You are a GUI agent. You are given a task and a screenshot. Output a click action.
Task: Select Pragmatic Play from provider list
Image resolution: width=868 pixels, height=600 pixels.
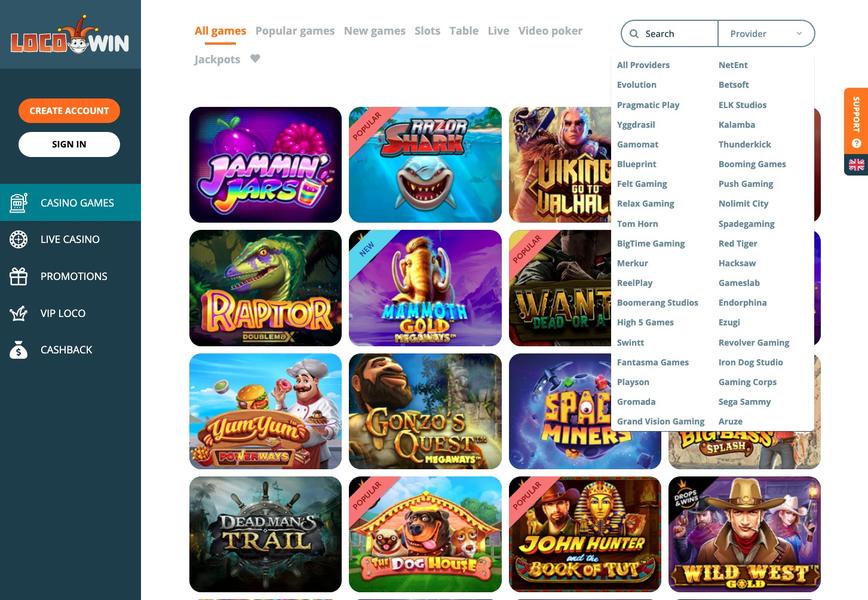tap(648, 105)
